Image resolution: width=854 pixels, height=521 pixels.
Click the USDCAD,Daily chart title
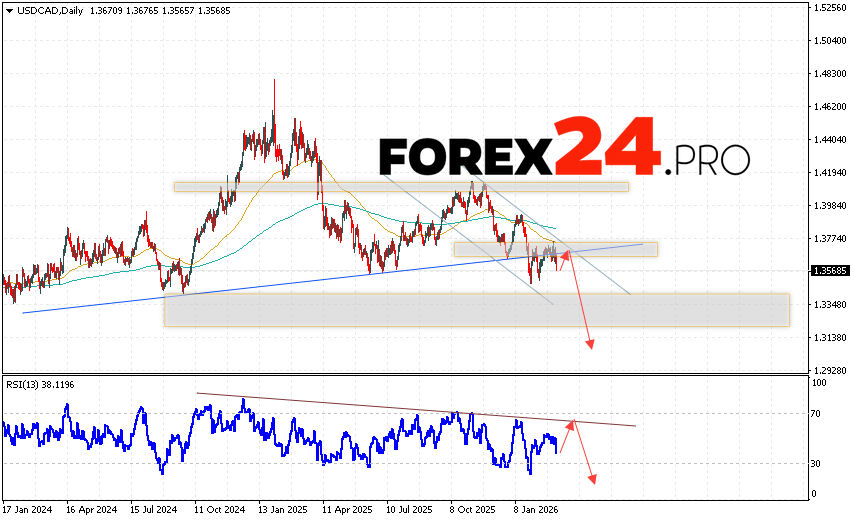pyautogui.click(x=40, y=9)
